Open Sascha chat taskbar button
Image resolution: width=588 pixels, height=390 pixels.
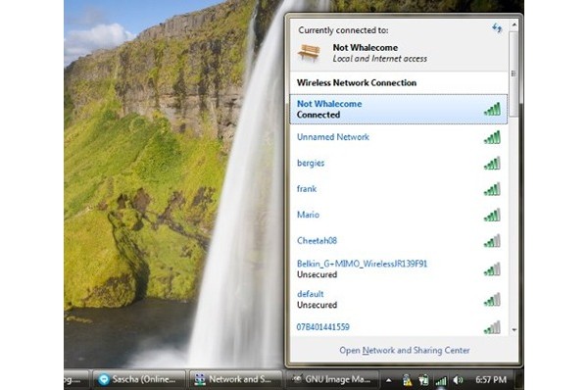coord(139,379)
